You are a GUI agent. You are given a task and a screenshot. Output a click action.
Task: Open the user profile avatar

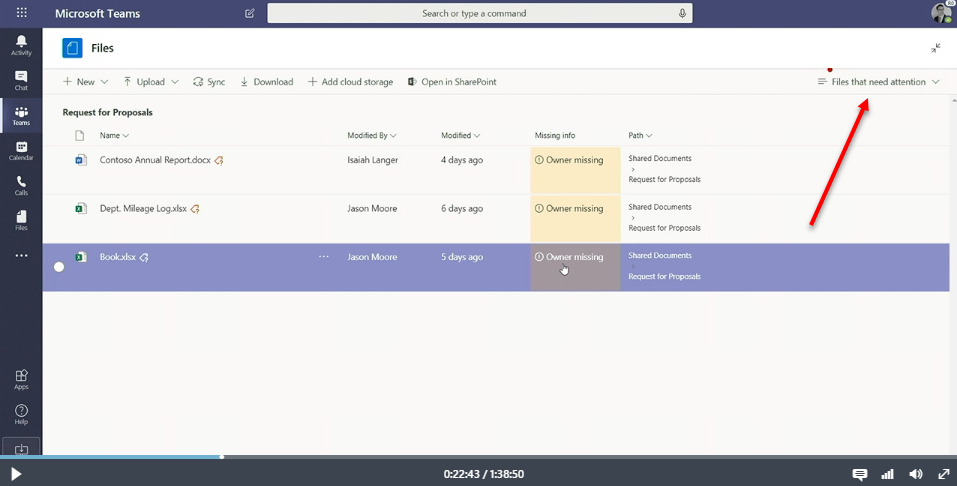[x=942, y=13]
